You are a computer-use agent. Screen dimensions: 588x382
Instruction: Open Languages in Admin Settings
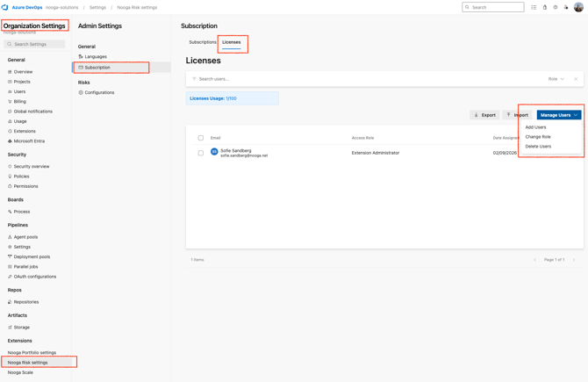[x=96, y=57]
